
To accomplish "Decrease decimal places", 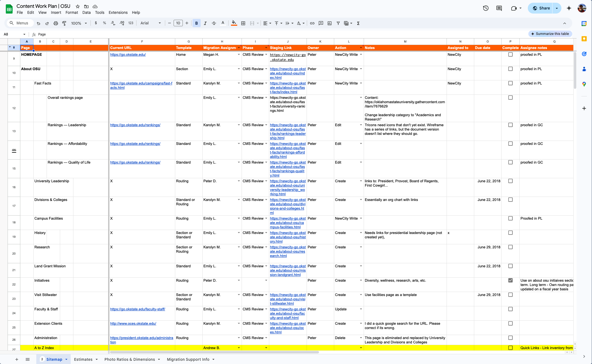I will 113,23.
